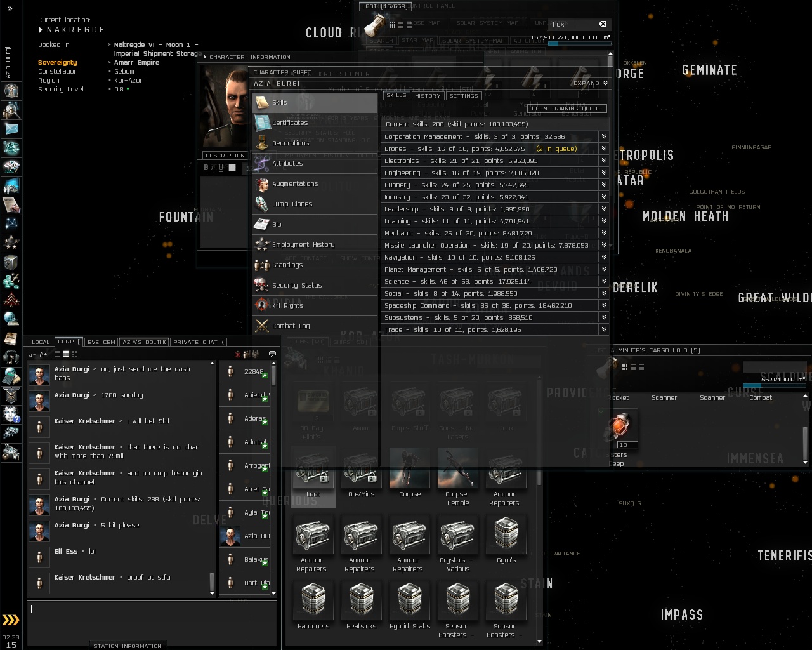
Task: Open the wallet coins icon in the sidebar
Action: point(11,281)
